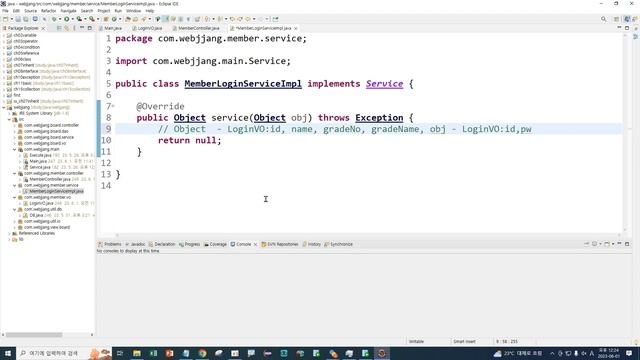
Task: Open the New button dropdown arrow
Action: [x=11, y=19]
